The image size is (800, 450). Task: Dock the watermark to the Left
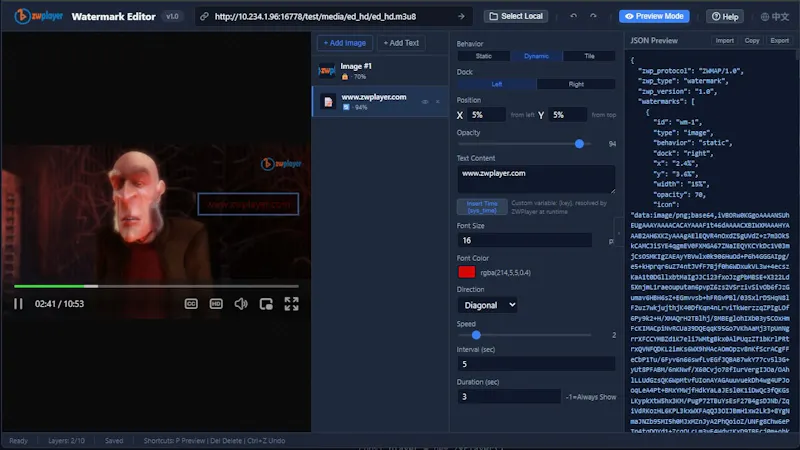coord(496,84)
